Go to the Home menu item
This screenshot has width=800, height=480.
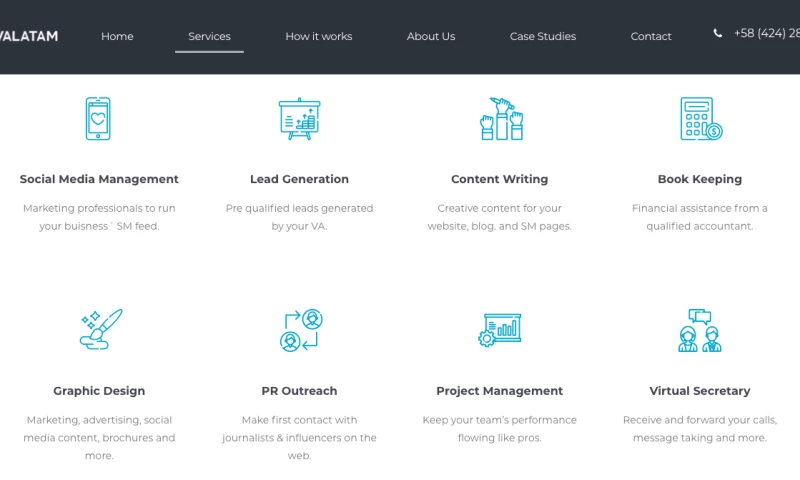click(117, 36)
